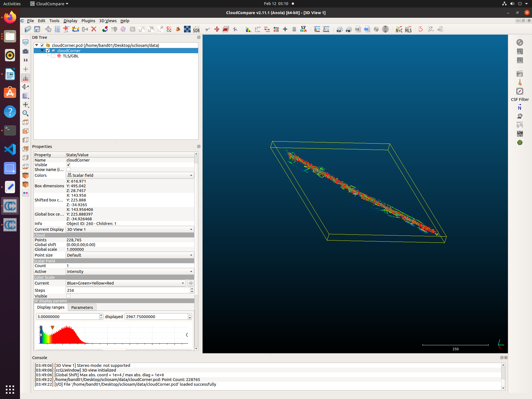This screenshot has height=399, width=532.
Task: Launch the CSF Filter plugin
Action: click(x=520, y=91)
